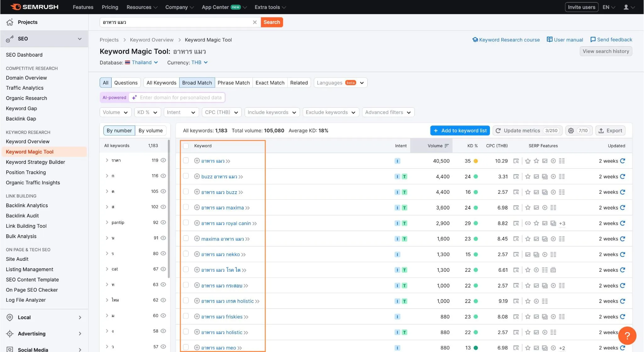
Task: Add อาหาร แมว maxima with plus icon
Action: (x=197, y=208)
